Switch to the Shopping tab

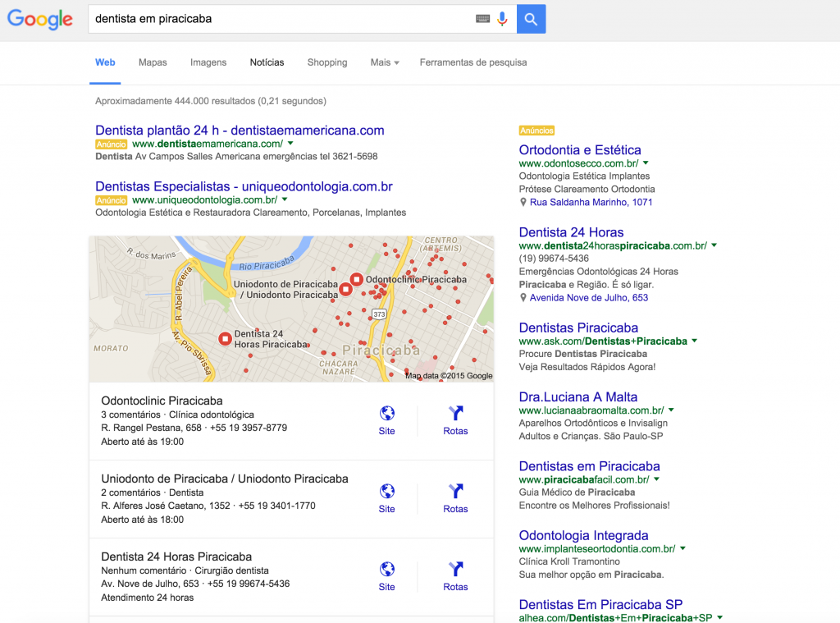tap(327, 62)
